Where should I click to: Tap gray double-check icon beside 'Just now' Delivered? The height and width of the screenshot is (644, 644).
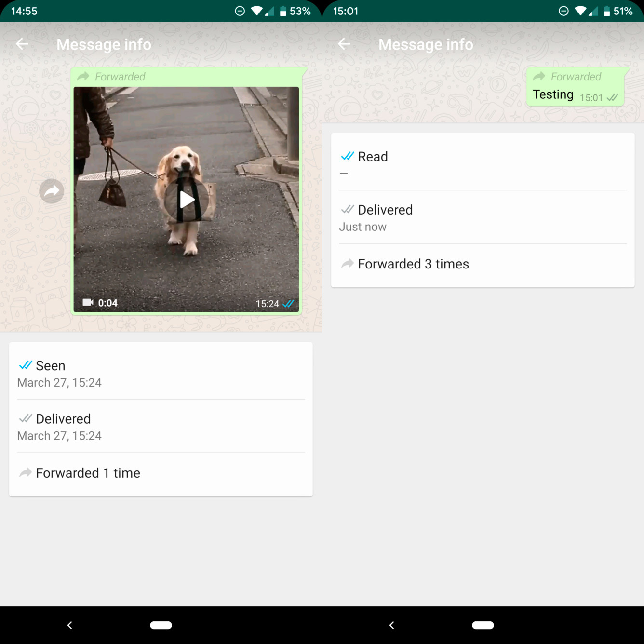(347, 209)
